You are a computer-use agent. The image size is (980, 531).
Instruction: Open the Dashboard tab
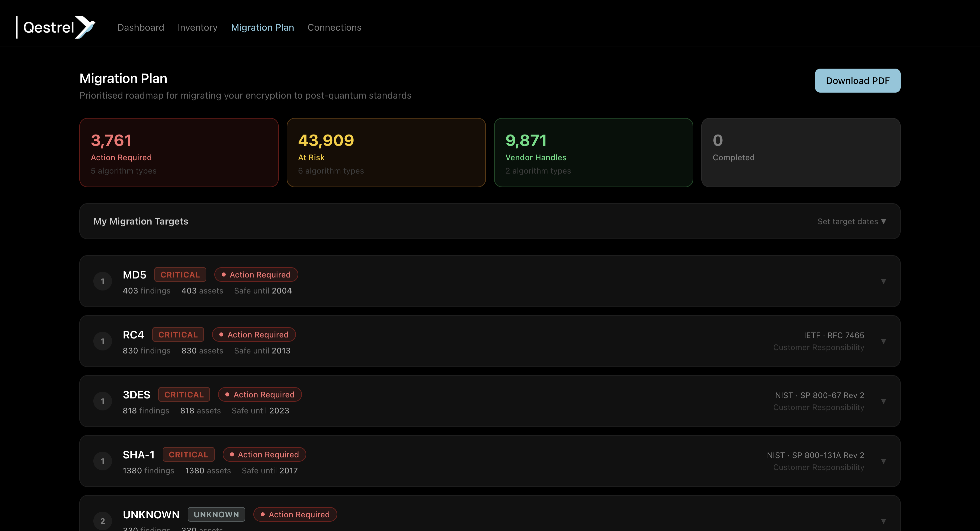141,27
